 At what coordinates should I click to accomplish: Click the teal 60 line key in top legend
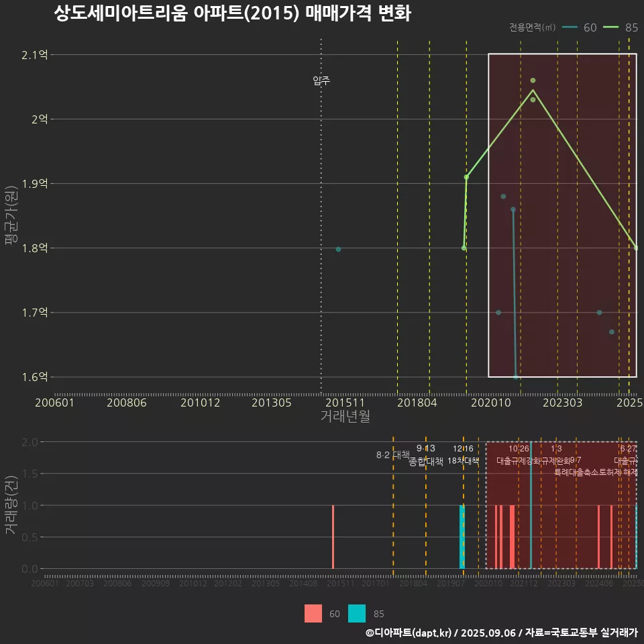click(570, 27)
